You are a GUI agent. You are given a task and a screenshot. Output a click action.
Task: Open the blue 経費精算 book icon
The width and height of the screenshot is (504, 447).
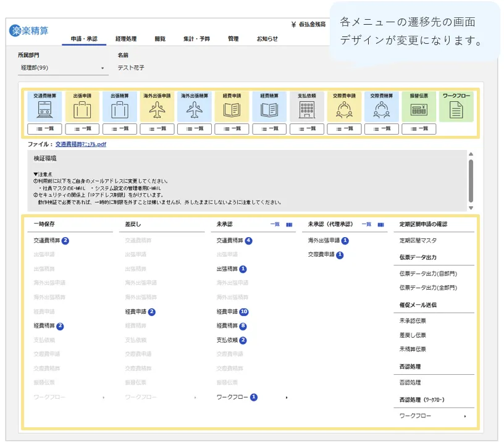[x=269, y=110]
